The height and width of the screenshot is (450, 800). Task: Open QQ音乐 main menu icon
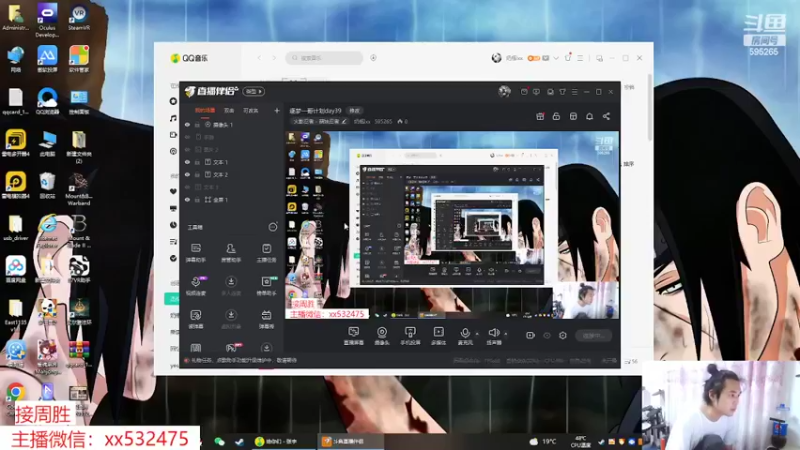pos(580,58)
